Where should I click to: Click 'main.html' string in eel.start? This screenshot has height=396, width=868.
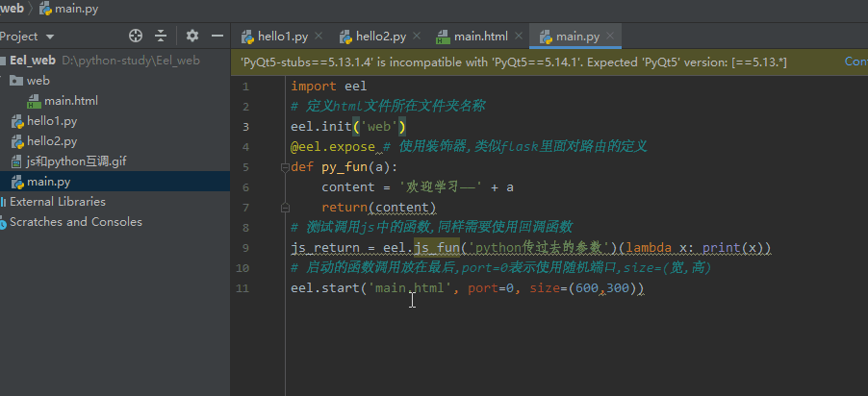pyautogui.click(x=410, y=288)
